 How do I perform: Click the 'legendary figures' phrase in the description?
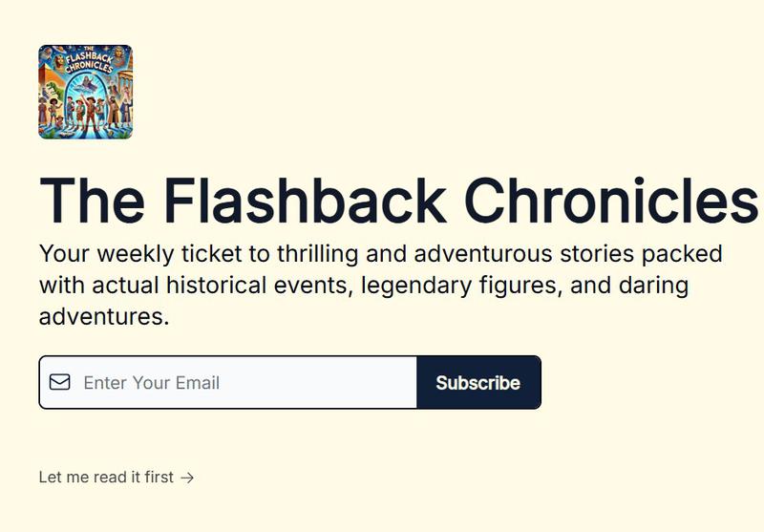pos(458,286)
